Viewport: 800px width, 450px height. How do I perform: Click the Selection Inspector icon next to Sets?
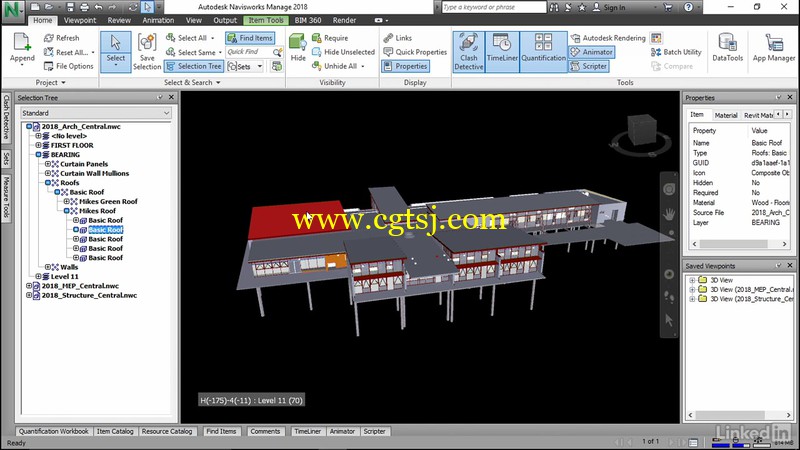pos(277,66)
